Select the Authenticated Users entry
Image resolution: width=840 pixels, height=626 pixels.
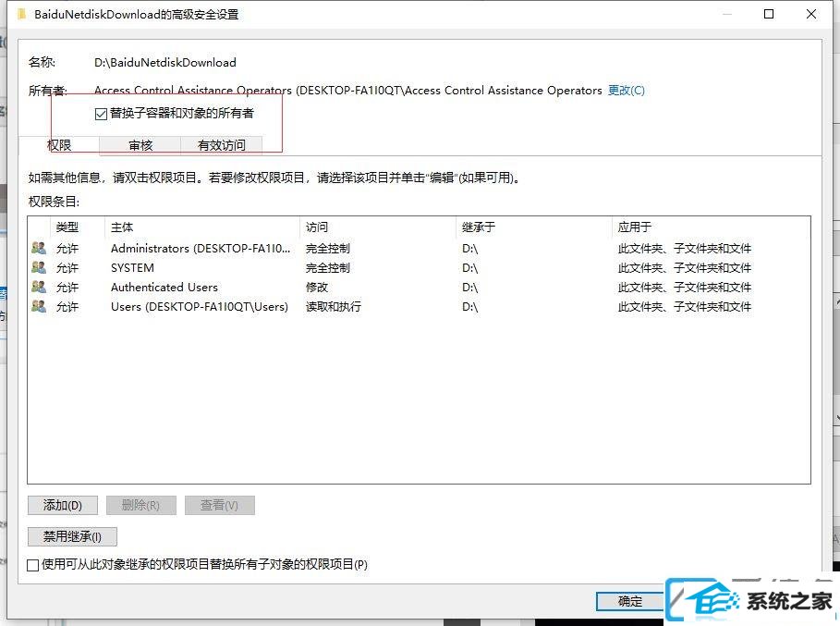point(164,288)
